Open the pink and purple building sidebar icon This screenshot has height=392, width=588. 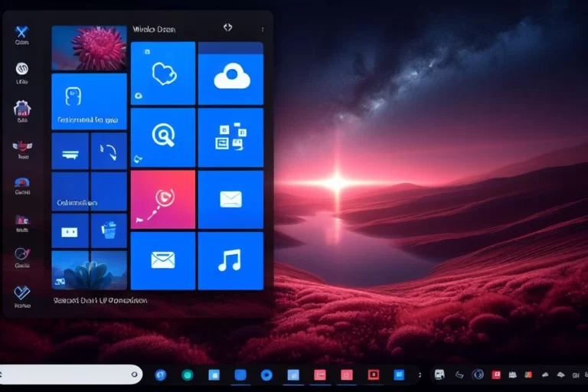(22, 220)
